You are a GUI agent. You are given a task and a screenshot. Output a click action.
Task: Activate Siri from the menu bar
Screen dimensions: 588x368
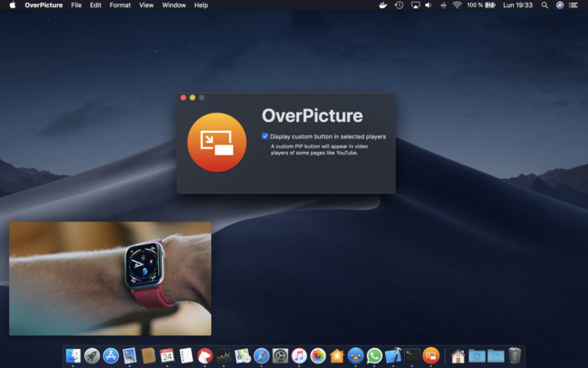560,5
